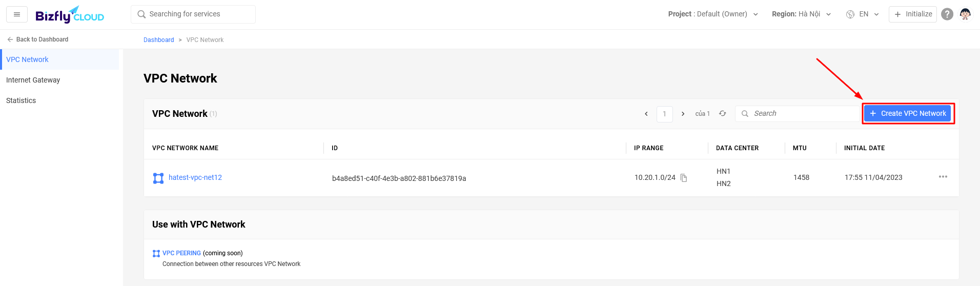Expand the Project Default (Owner) dropdown
980x286 pixels.
click(x=713, y=14)
